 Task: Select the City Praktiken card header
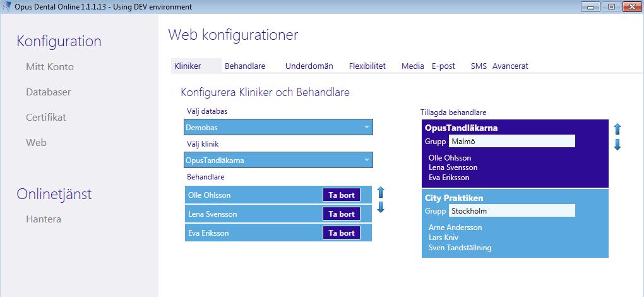(x=454, y=198)
